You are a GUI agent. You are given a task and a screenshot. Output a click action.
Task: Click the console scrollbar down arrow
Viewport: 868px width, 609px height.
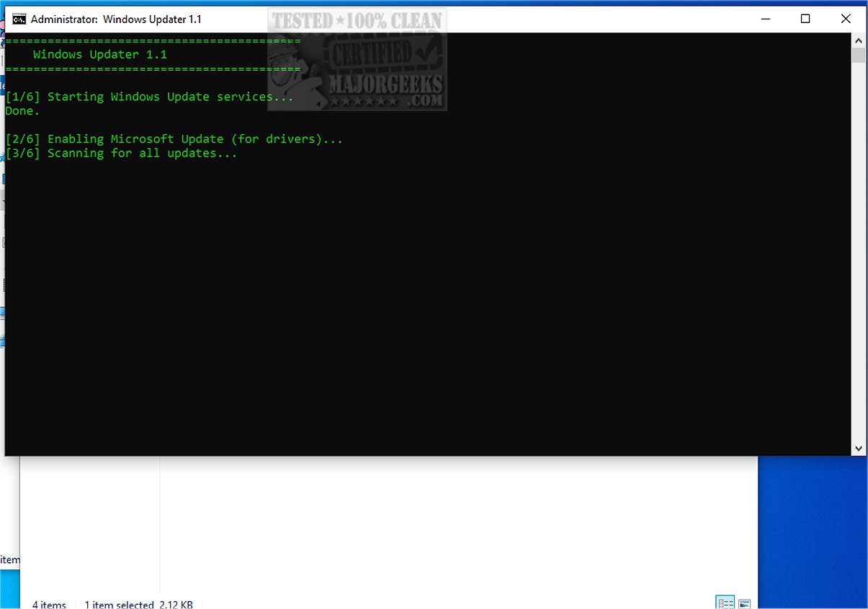[x=858, y=448]
